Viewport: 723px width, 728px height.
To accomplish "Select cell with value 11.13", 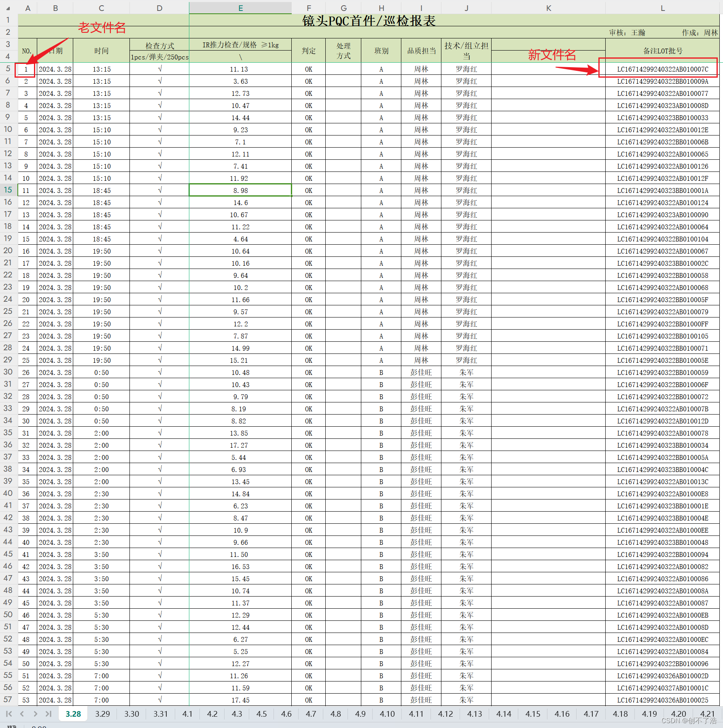I will (240, 69).
